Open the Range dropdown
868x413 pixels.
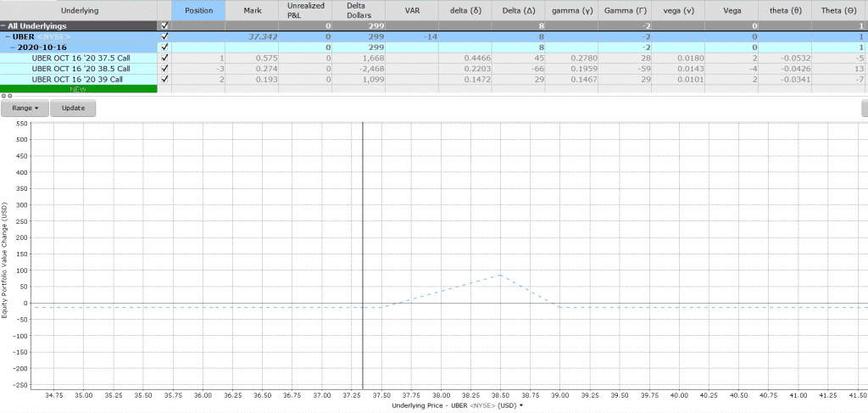click(25, 109)
